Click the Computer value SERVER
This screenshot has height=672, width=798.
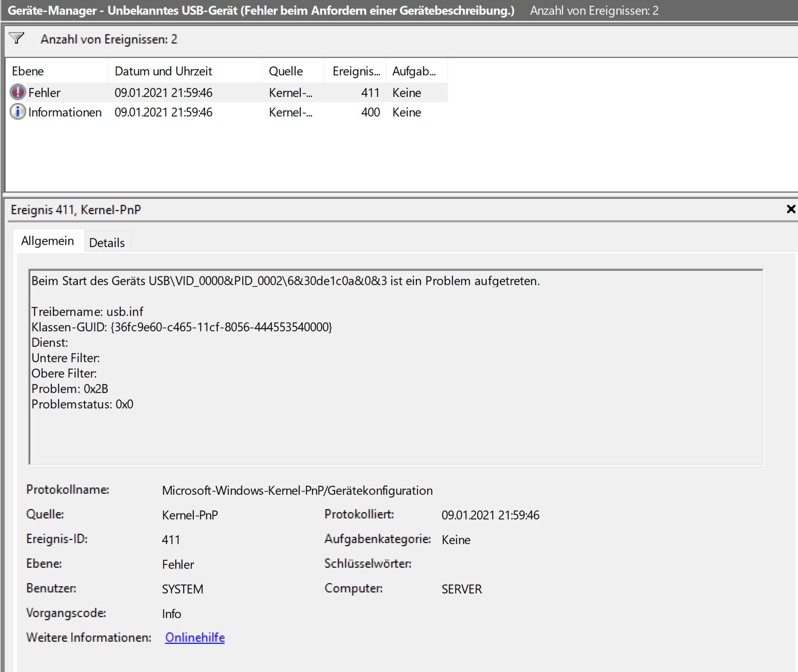pos(462,589)
